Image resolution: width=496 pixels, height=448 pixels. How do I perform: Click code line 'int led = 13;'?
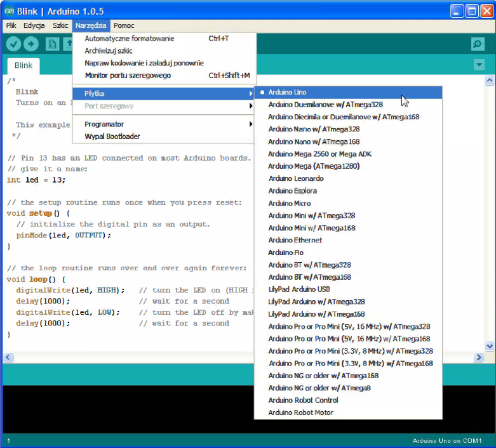[36, 180]
